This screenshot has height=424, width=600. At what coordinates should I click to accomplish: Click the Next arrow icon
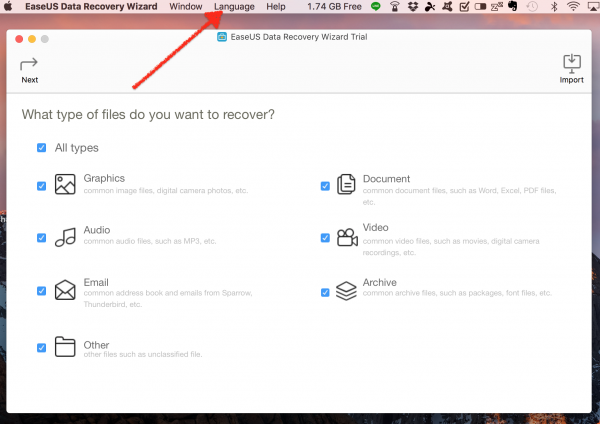click(29, 64)
